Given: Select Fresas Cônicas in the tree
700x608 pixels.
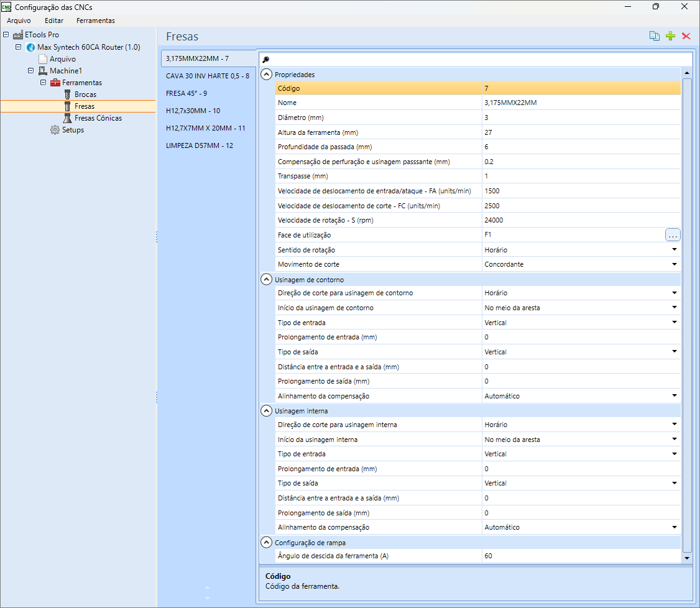Looking at the screenshot, I should (x=98, y=118).
